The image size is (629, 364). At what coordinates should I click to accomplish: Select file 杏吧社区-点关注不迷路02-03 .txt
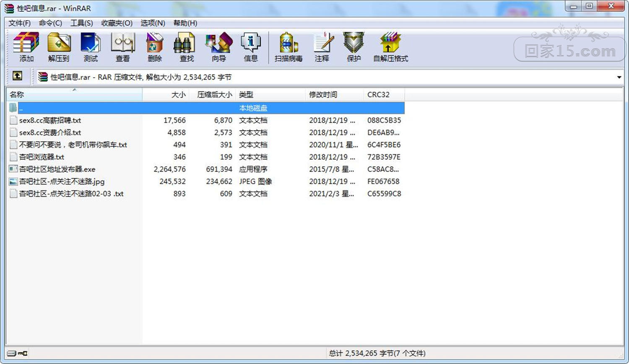[71, 193]
